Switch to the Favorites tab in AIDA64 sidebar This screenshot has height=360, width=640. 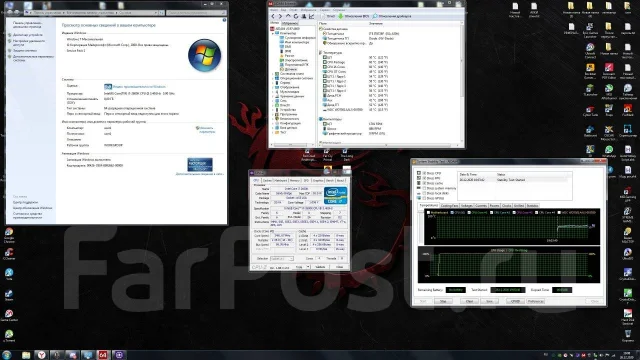(x=290, y=23)
